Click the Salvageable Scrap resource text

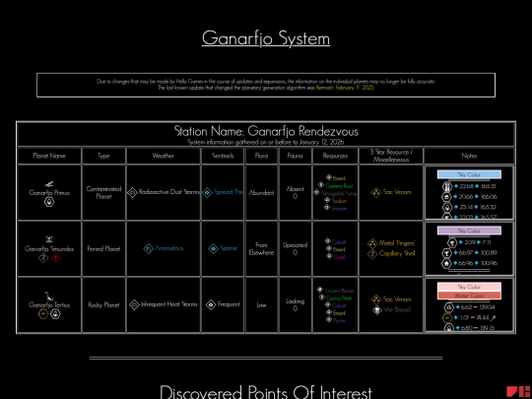(339, 193)
